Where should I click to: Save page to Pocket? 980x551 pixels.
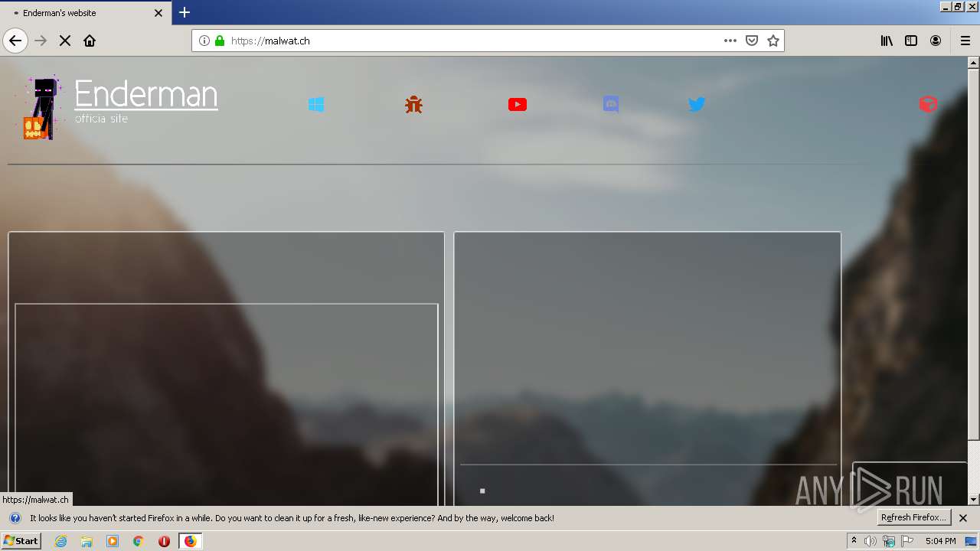752,41
